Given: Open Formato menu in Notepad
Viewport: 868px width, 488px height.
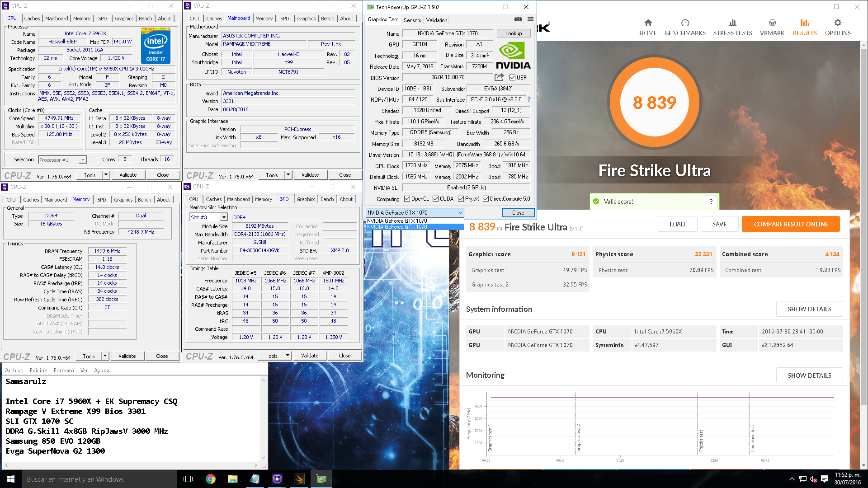Looking at the screenshot, I should tap(64, 371).
